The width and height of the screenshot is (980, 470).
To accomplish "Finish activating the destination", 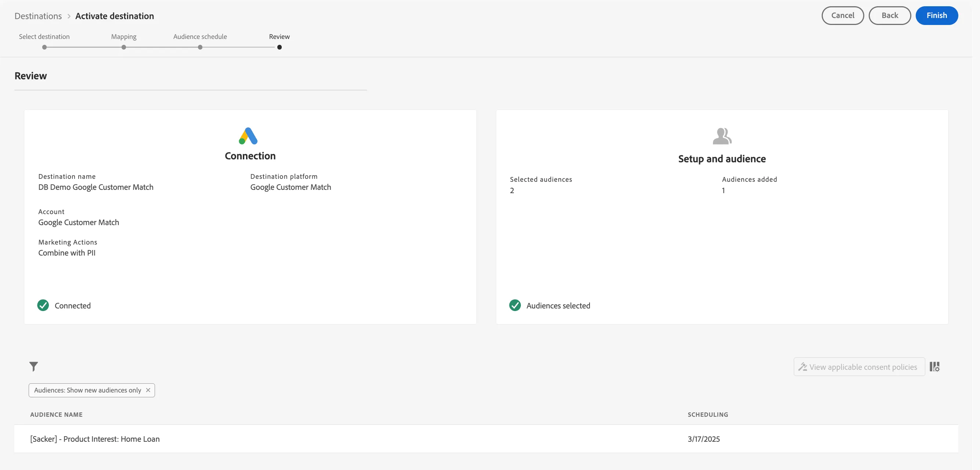I will 936,15.
